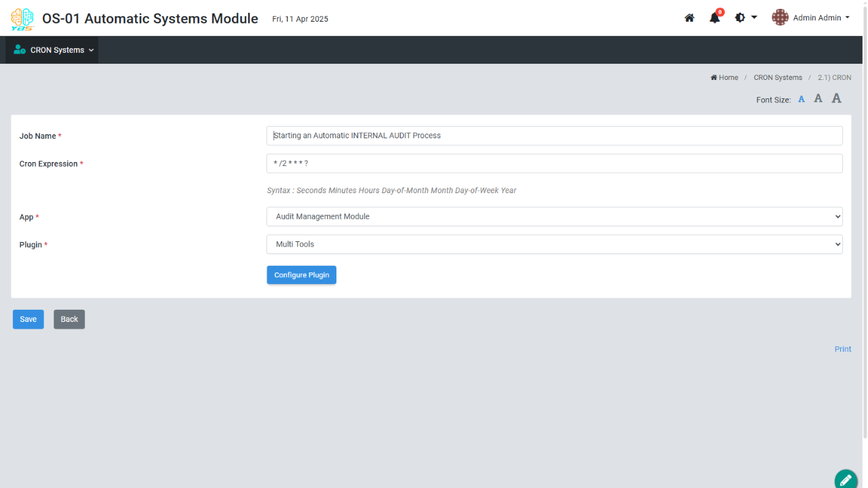This screenshot has width=868, height=488.
Task: Click the Print link
Action: click(842, 349)
